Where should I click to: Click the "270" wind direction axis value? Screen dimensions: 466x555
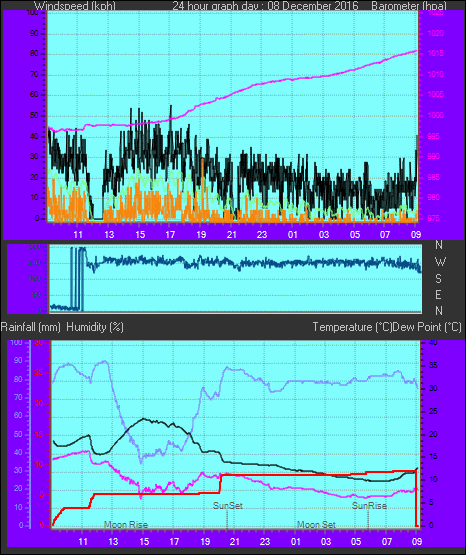coord(35,263)
